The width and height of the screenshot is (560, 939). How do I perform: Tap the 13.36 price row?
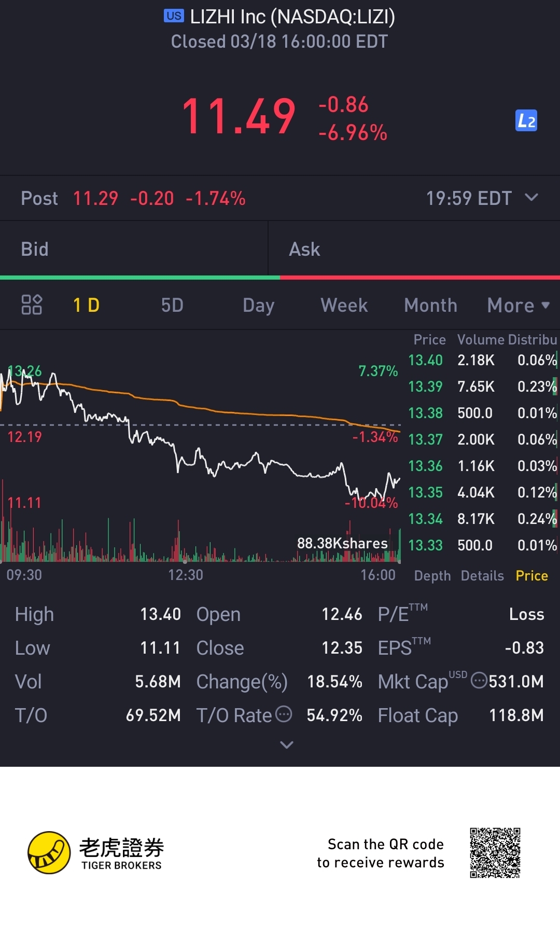[482, 466]
